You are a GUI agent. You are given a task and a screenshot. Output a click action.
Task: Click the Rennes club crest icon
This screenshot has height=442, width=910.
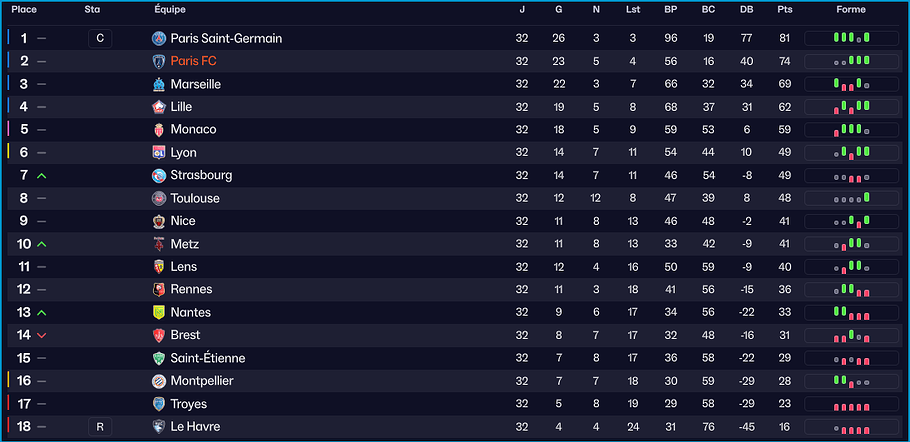point(159,290)
